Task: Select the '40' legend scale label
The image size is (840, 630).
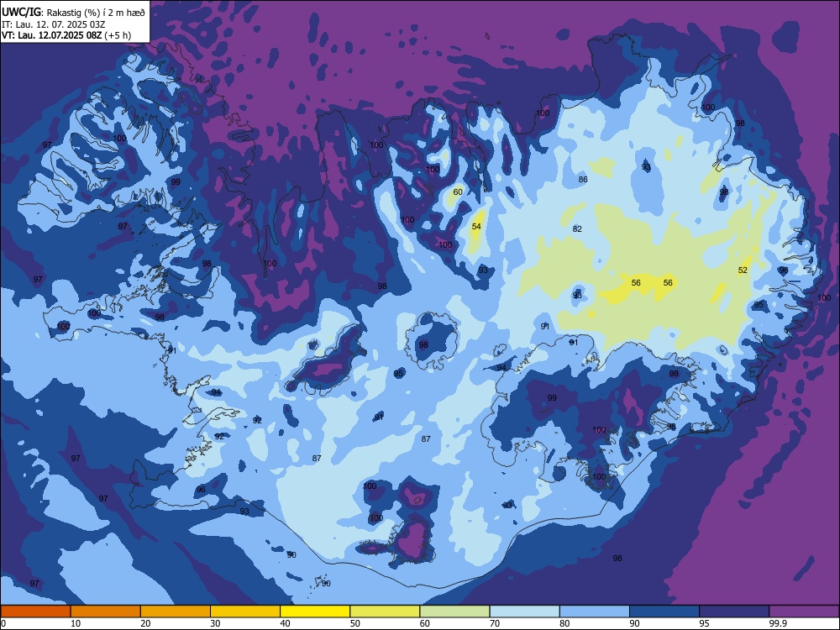Action: coord(285,623)
